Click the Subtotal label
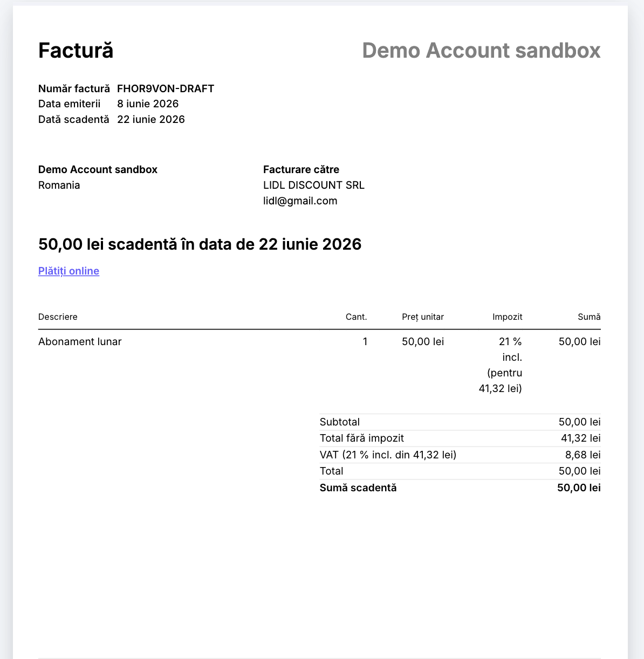The width and height of the screenshot is (644, 659). click(x=340, y=422)
